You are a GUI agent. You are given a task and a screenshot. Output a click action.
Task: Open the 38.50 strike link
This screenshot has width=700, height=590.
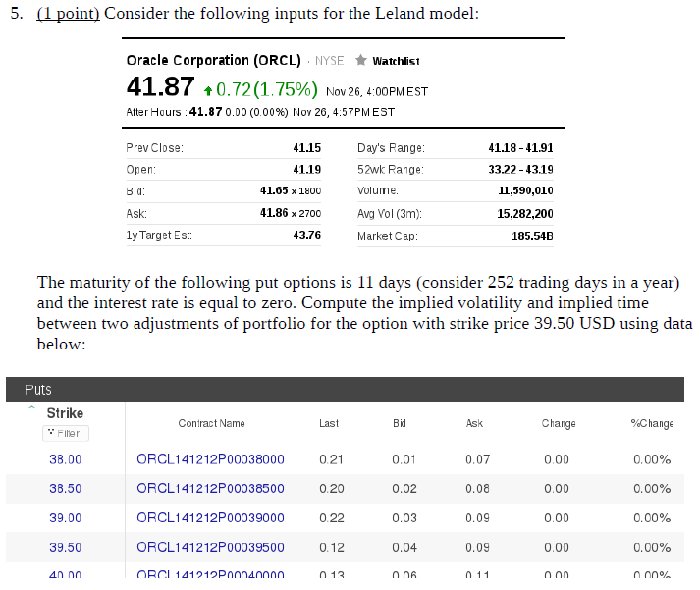click(x=65, y=489)
